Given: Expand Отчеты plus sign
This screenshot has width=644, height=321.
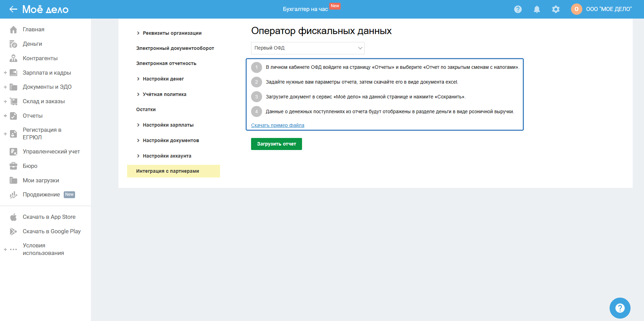Looking at the screenshot, I should [5, 116].
